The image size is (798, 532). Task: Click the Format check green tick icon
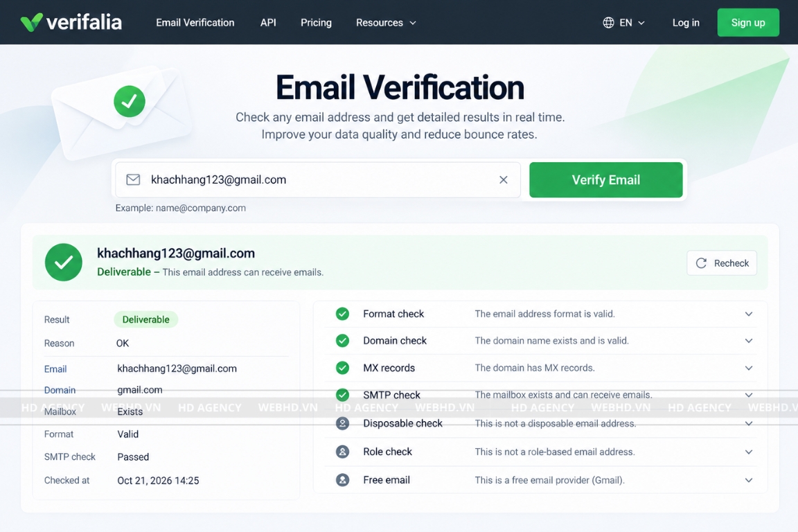342,314
